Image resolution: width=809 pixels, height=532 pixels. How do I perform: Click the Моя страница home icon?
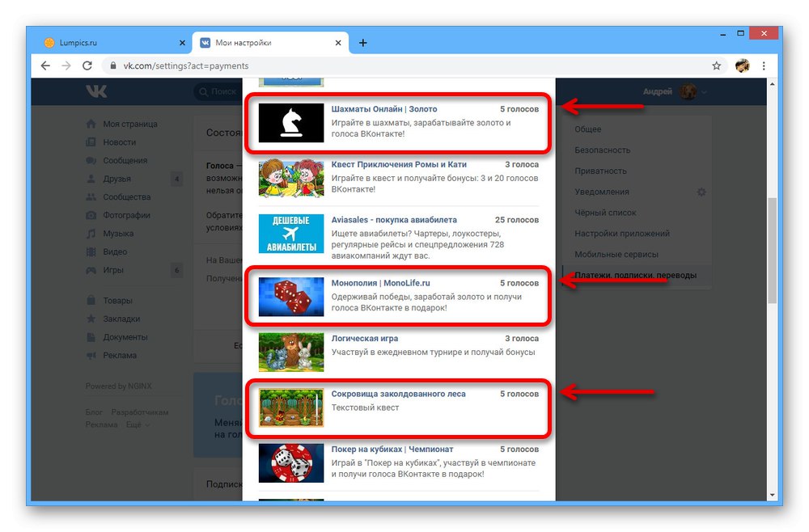tap(91, 124)
